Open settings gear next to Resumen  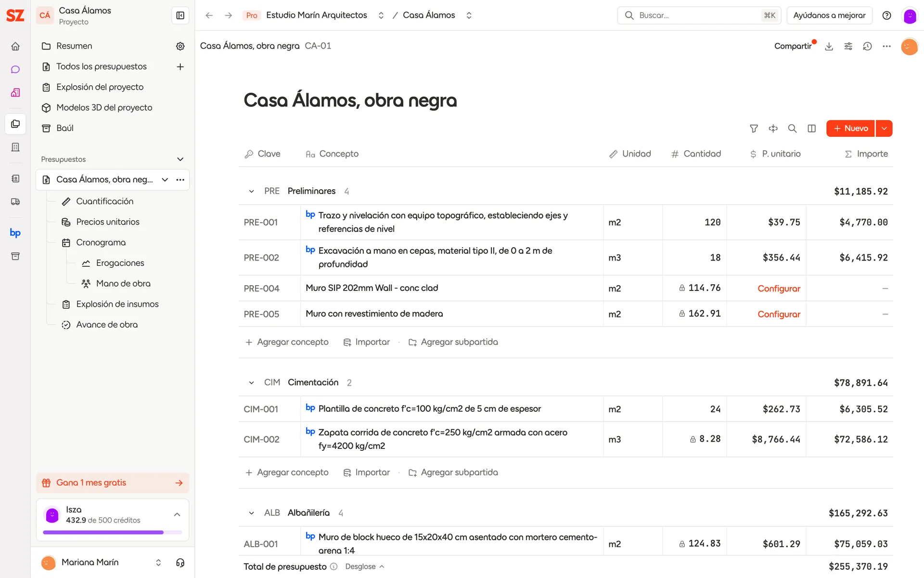point(180,46)
